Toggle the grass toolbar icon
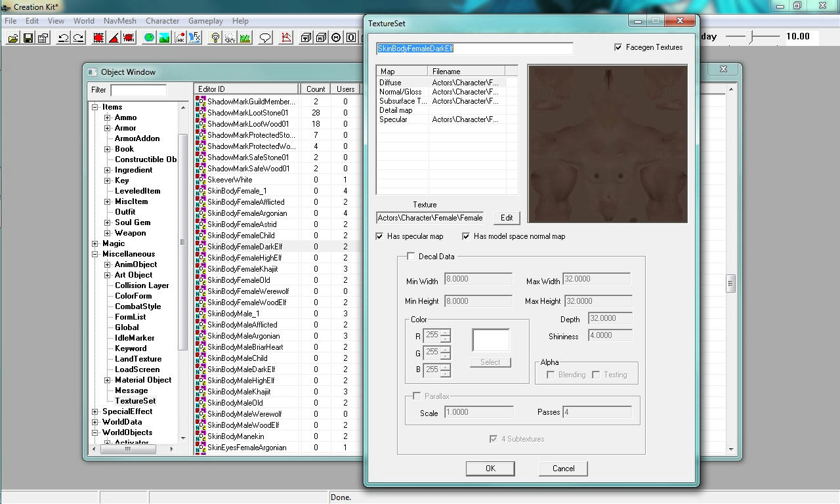The height and width of the screenshot is (504, 840). pos(245,38)
